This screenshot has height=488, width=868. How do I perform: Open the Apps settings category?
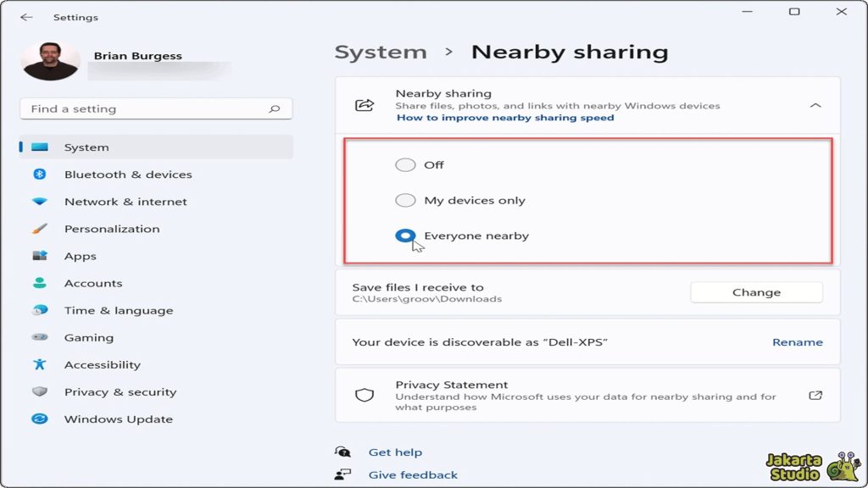(x=81, y=257)
